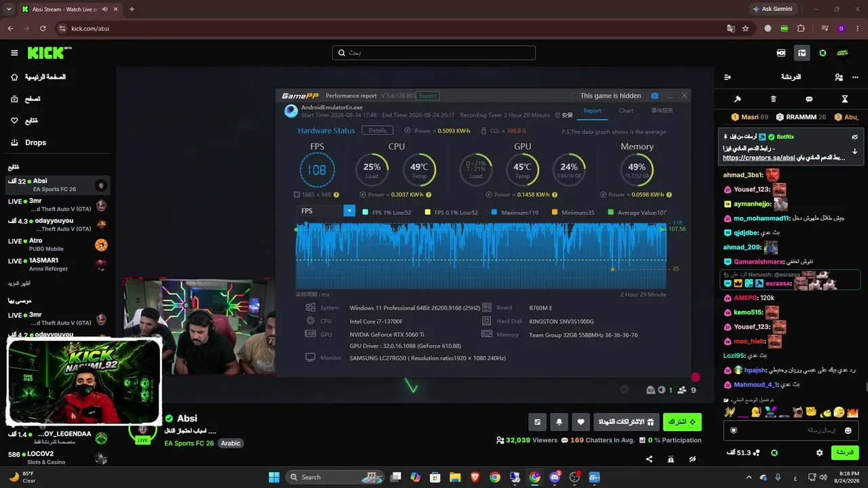Image resolution: width=868 pixels, height=488 pixels.
Task: Open the Kick sidebar hamburger menu
Action: pos(14,53)
